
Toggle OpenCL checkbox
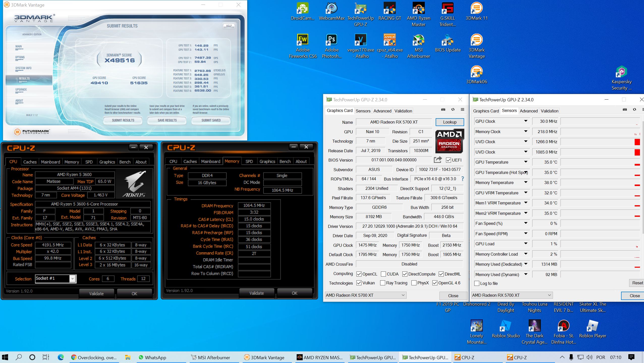tap(359, 274)
